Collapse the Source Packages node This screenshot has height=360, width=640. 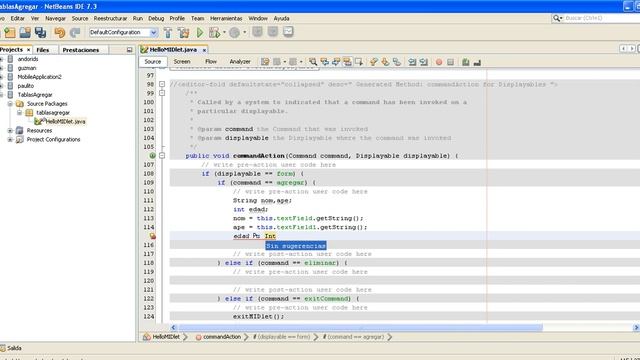10,104
